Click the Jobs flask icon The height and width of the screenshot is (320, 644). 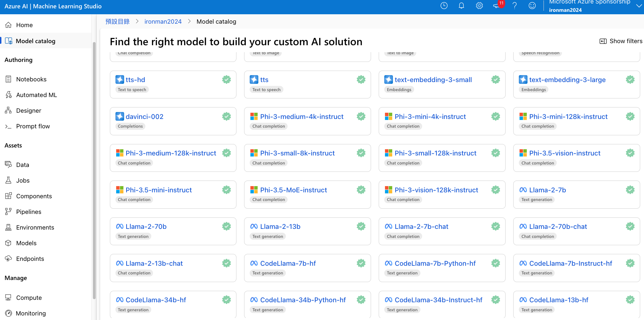point(8,180)
